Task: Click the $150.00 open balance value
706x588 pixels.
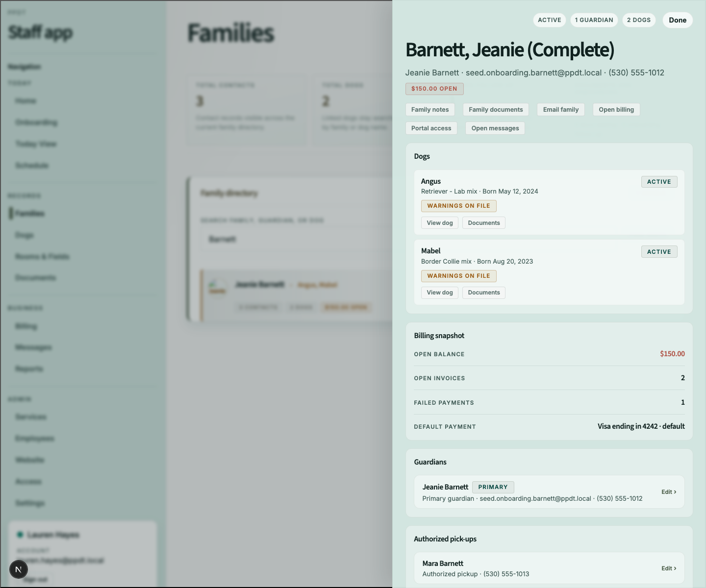Action: point(672,354)
